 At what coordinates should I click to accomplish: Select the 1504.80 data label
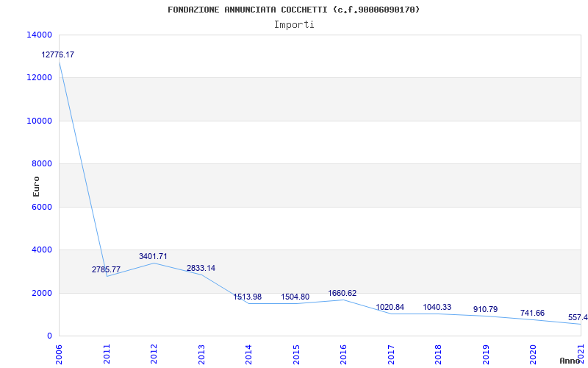pyautogui.click(x=295, y=297)
